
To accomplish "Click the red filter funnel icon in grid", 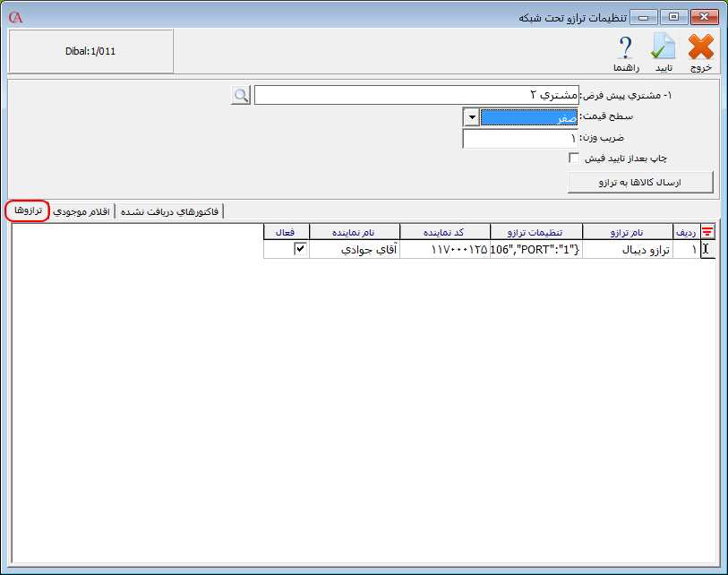I will point(707,232).
